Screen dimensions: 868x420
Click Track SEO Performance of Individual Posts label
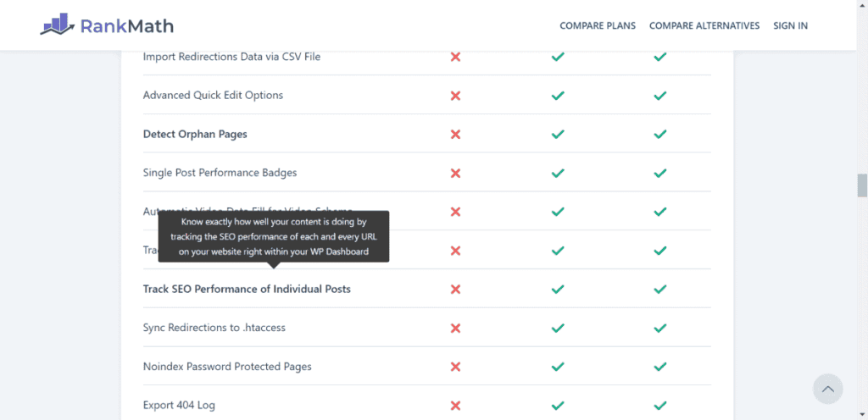pos(247,289)
